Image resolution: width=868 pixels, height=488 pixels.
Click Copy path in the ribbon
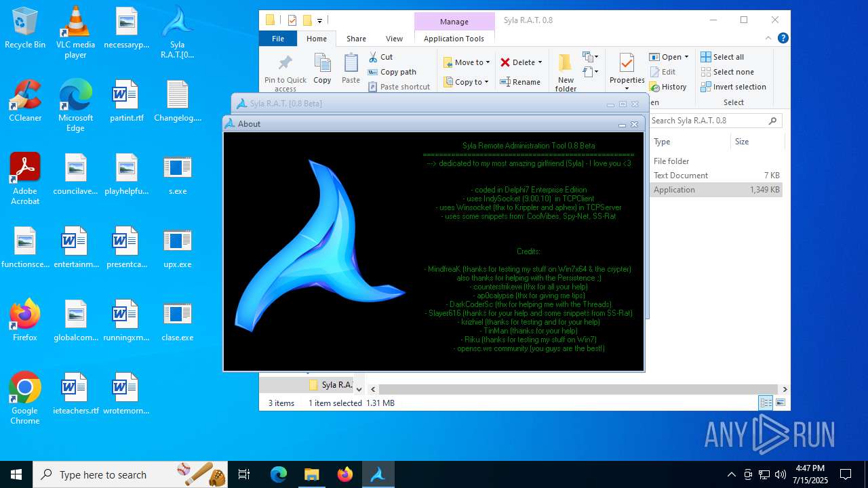(x=392, y=72)
